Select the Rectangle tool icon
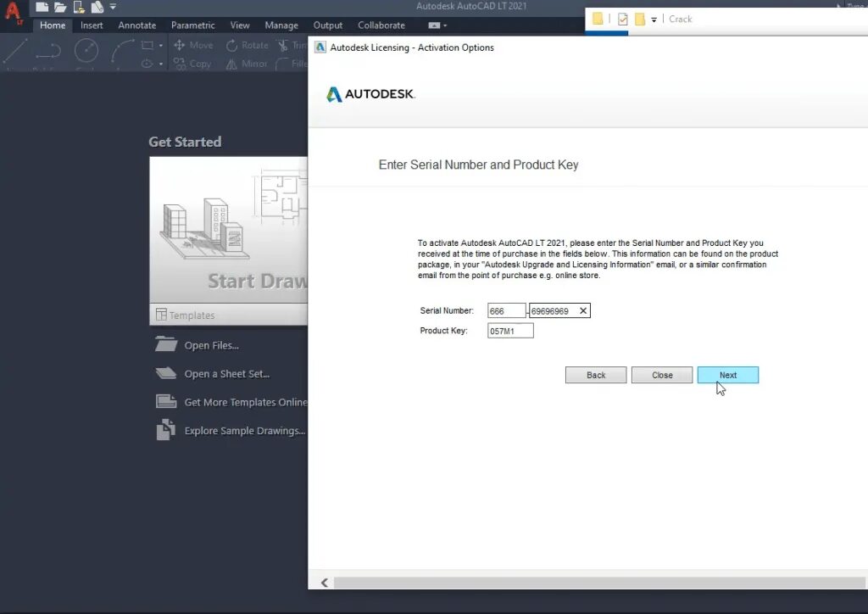The image size is (868, 614). tap(147, 46)
